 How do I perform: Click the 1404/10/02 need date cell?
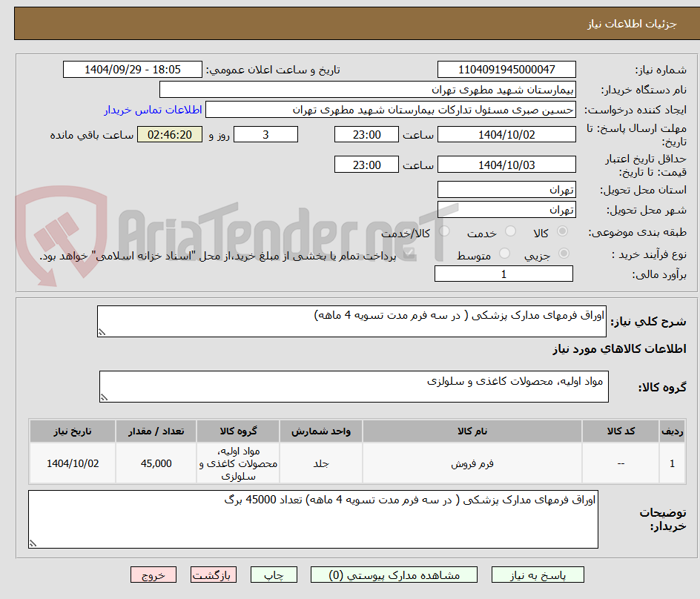[x=73, y=463]
